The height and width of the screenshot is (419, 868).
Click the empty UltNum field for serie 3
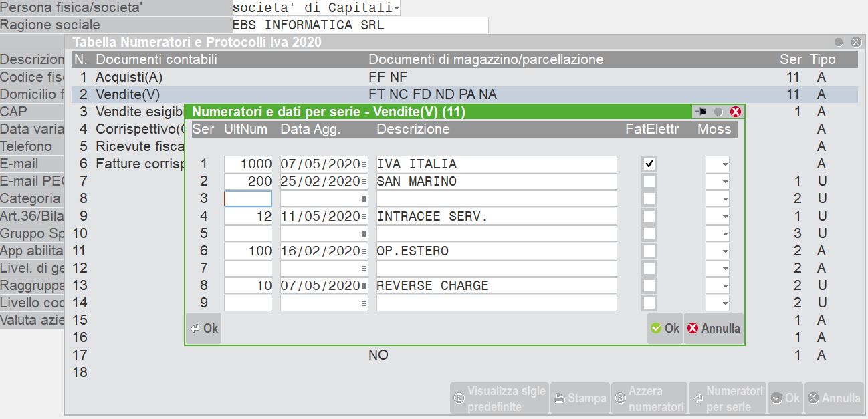[x=247, y=198]
